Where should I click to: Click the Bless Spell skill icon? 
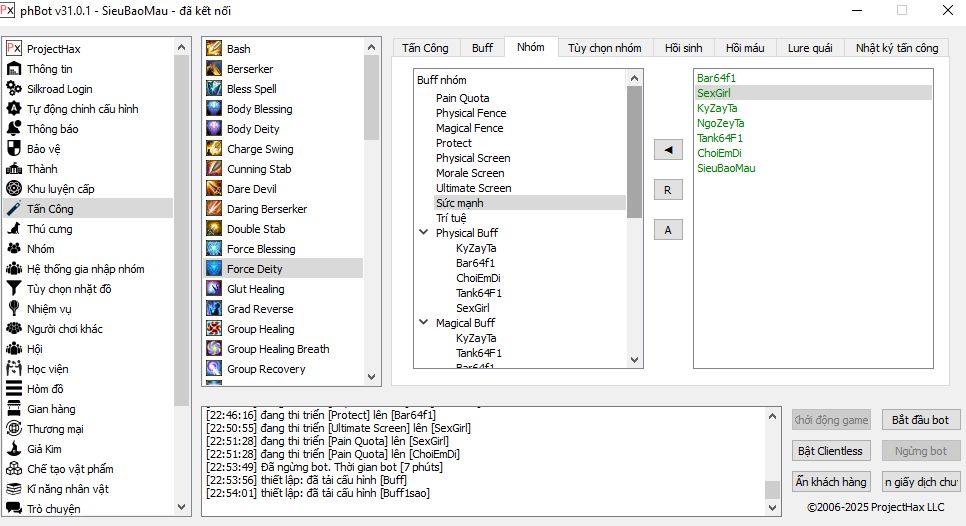click(x=214, y=89)
